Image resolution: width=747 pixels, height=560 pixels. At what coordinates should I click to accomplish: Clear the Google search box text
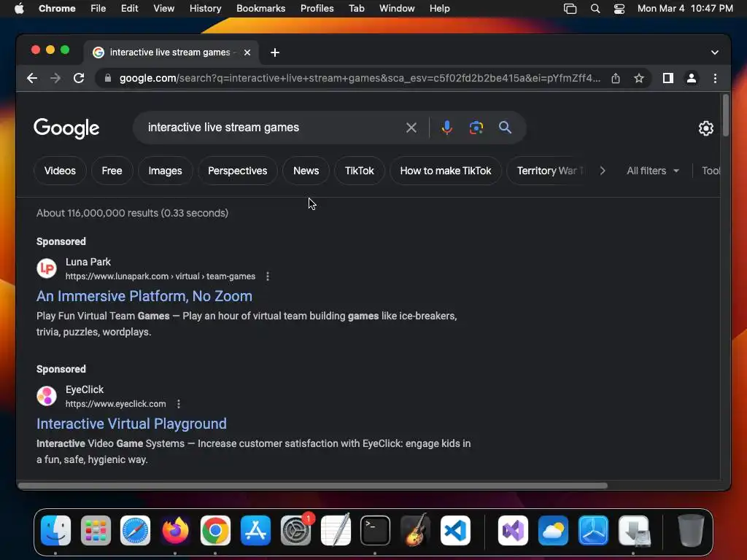pyautogui.click(x=411, y=128)
